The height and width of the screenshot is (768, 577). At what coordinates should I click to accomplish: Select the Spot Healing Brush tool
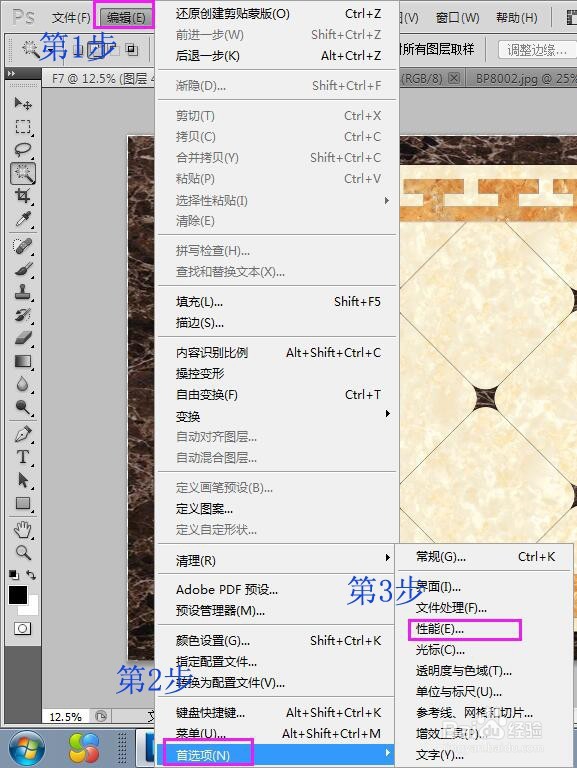pos(23,246)
